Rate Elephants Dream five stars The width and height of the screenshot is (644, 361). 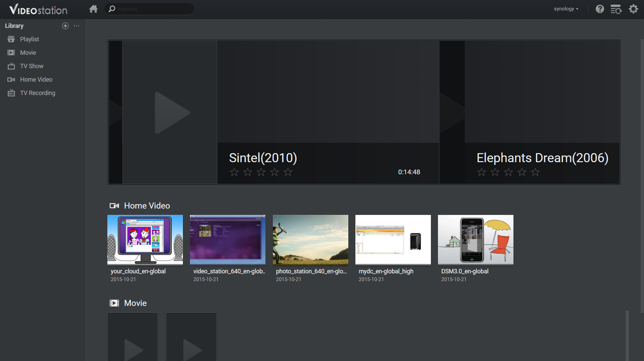[x=535, y=172]
